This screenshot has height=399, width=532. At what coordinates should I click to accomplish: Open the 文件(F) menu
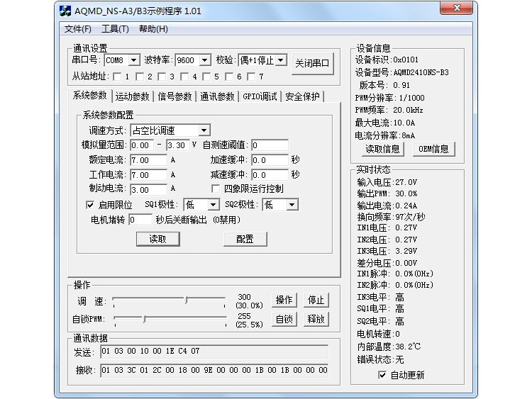pos(78,29)
